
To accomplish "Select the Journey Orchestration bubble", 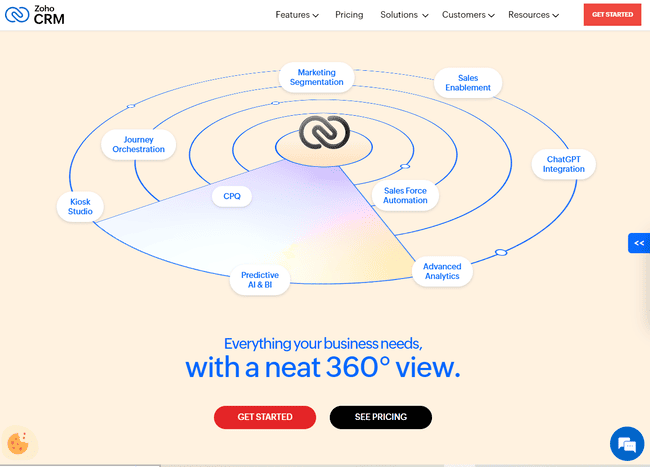I will (x=138, y=145).
